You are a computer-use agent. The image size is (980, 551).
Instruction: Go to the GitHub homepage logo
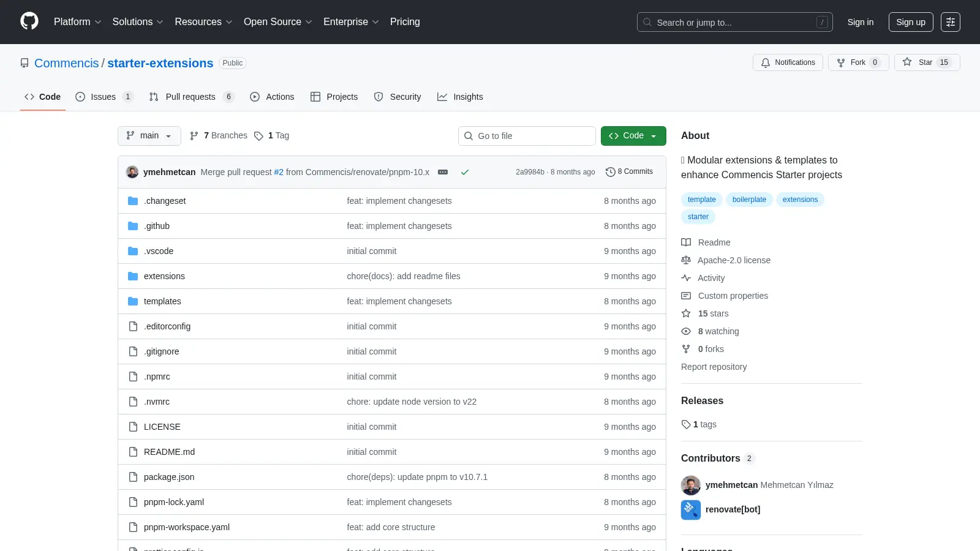pyautogui.click(x=29, y=21)
